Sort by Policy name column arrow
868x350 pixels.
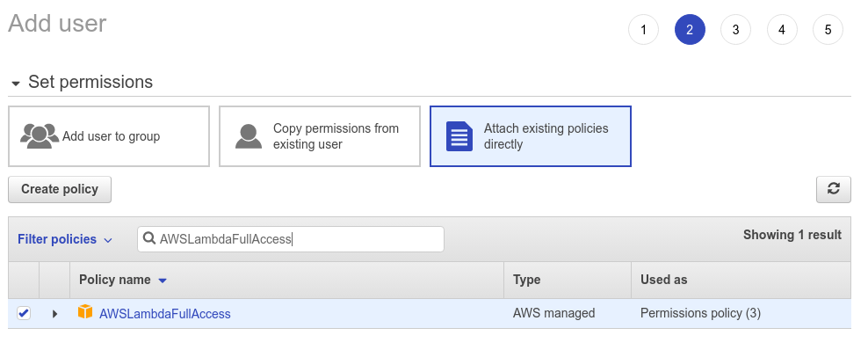click(x=163, y=281)
